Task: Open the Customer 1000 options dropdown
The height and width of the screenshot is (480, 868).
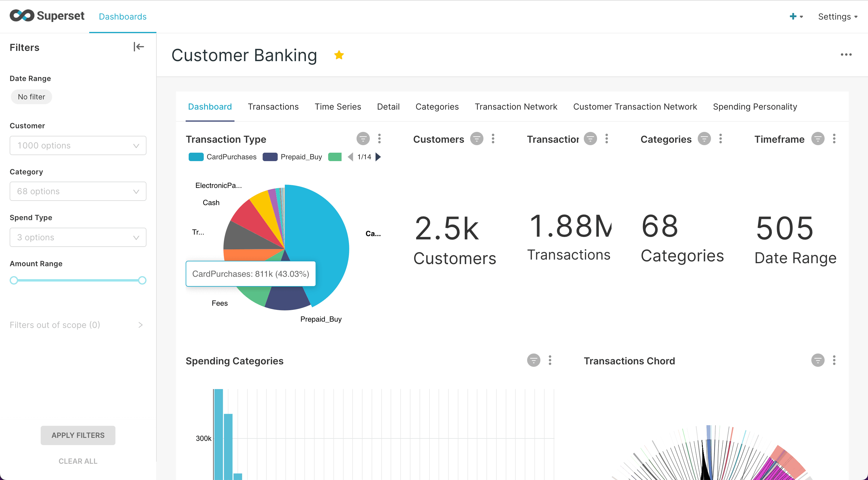Action: click(78, 145)
